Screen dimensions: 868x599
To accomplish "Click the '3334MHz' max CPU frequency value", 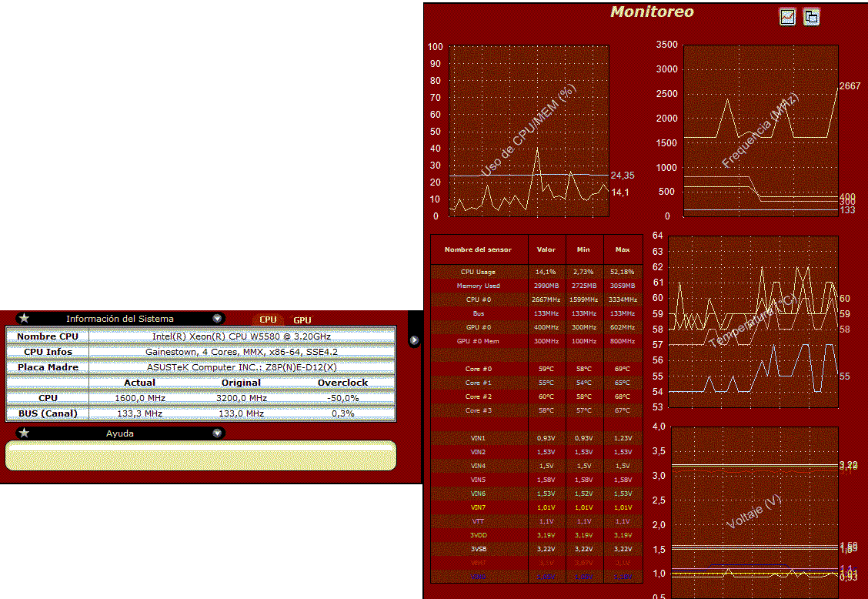I will [623, 299].
